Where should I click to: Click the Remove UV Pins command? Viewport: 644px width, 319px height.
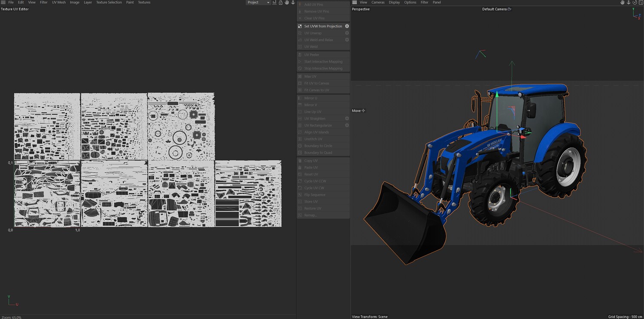[323, 12]
